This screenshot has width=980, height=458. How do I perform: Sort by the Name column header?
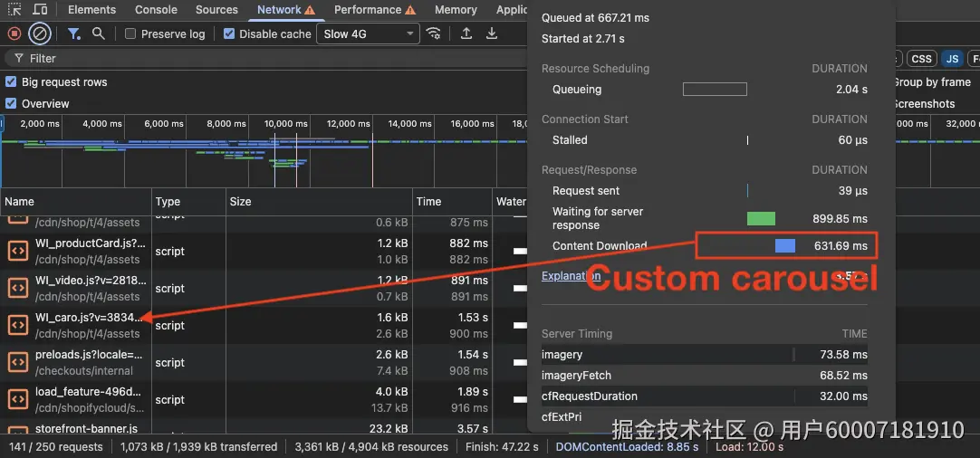click(75, 201)
